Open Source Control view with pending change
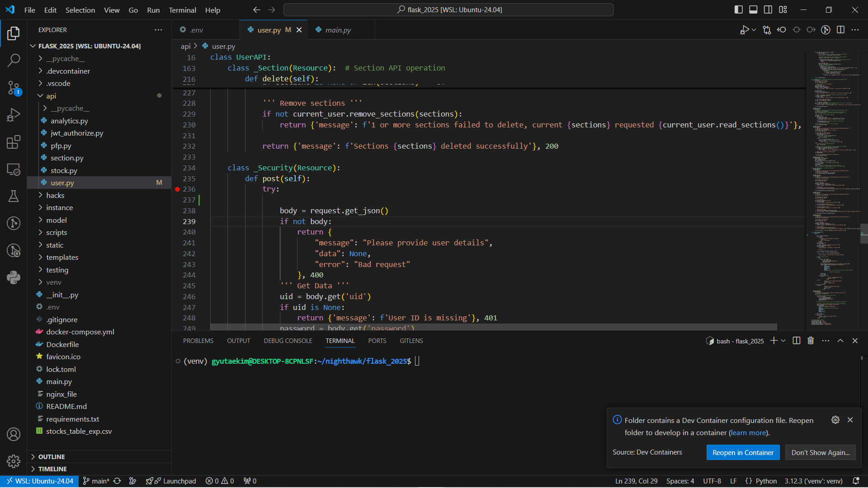 [14, 88]
